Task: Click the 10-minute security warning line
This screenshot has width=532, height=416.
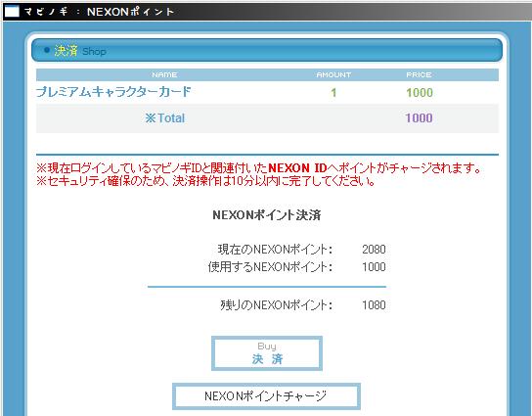Action: point(205,181)
